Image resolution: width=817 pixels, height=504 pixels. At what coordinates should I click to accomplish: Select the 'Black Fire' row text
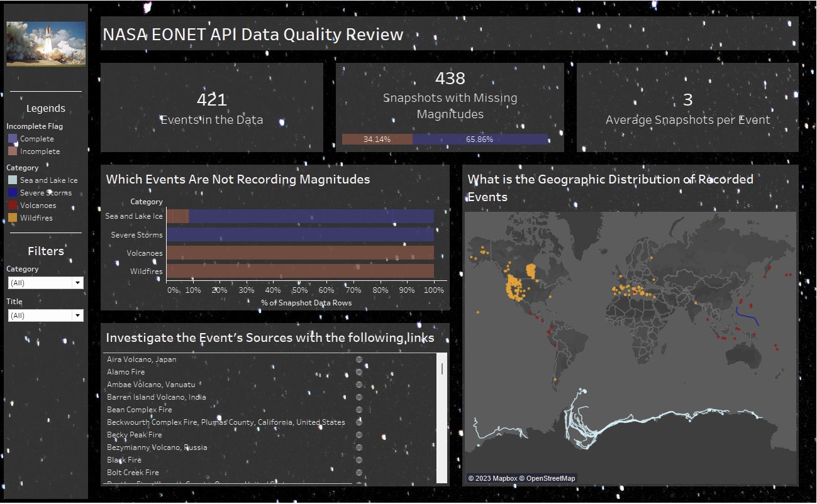tap(124, 460)
